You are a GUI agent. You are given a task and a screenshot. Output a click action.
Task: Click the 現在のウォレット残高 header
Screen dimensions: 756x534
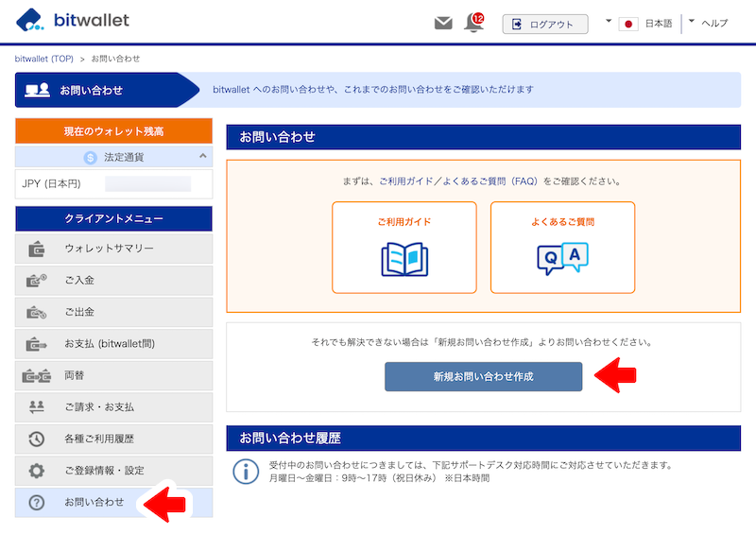pyautogui.click(x=113, y=131)
